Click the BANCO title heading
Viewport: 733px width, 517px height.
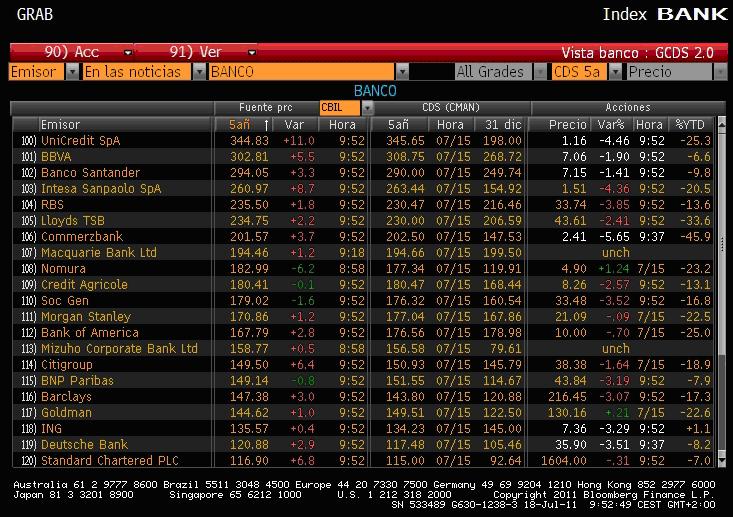pyautogui.click(x=375, y=91)
